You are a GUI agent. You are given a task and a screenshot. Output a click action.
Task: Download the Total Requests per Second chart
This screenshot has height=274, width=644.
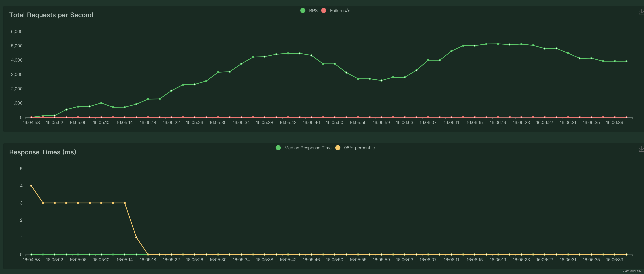[641, 12]
